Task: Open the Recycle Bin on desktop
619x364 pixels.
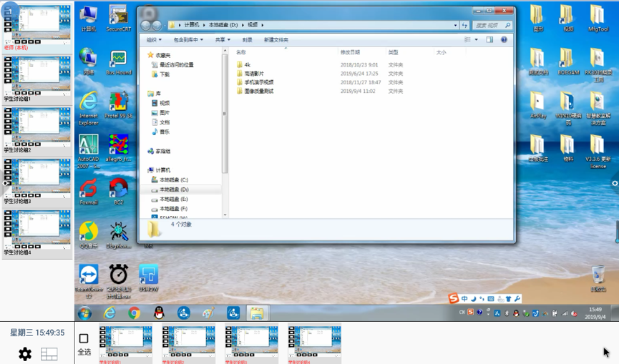Action: pyautogui.click(x=598, y=275)
